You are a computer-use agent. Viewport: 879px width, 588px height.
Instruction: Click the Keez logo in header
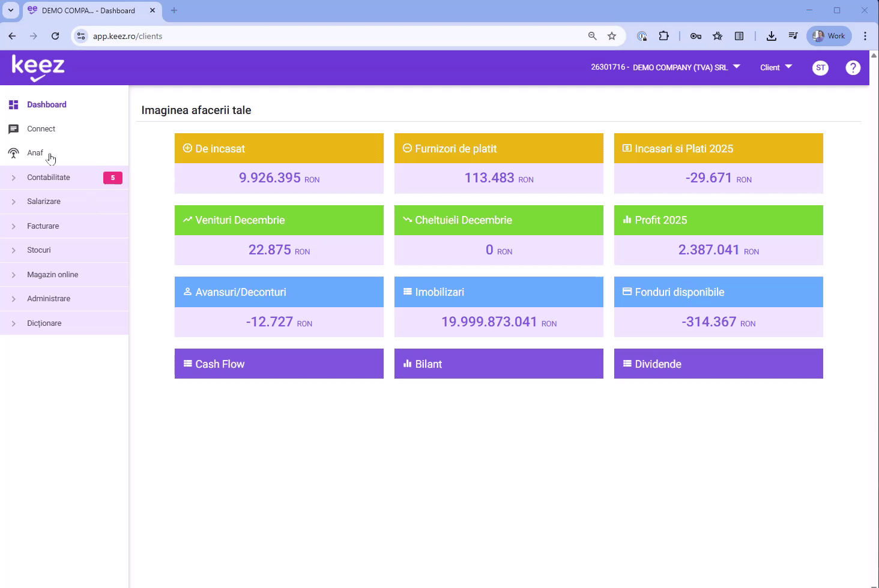pyautogui.click(x=38, y=68)
